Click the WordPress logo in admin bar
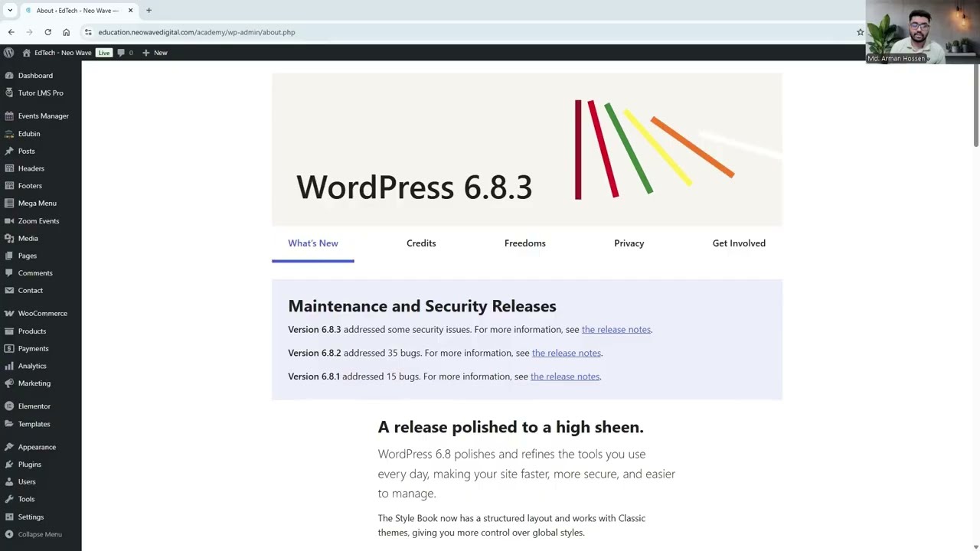Screen dimensions: 980x551 point(8,53)
